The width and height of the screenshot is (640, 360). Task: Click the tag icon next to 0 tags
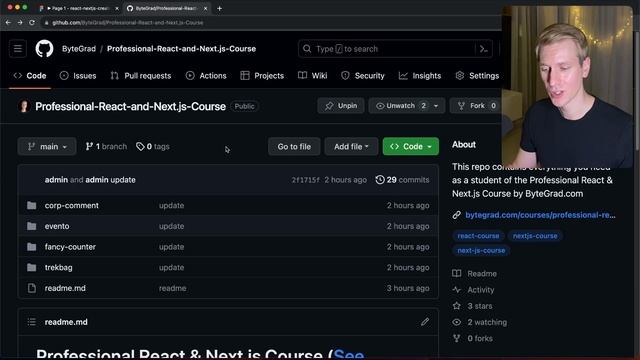140,147
